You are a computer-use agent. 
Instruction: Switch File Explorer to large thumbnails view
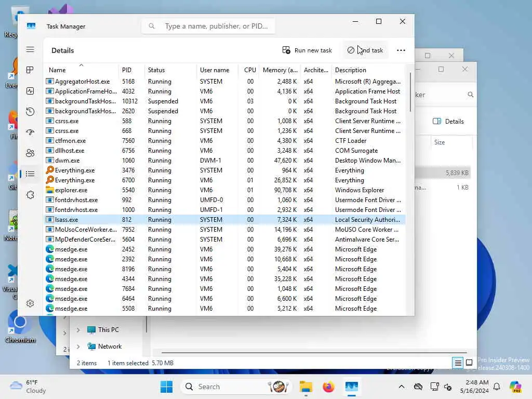click(x=469, y=363)
